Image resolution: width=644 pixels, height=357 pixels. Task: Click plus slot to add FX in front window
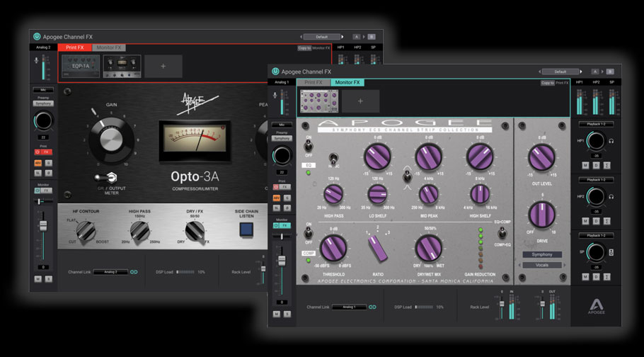[x=361, y=101]
